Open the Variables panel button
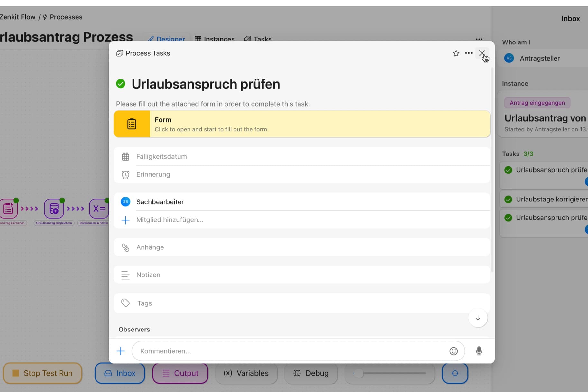This screenshot has height=392, width=588. pos(246,373)
